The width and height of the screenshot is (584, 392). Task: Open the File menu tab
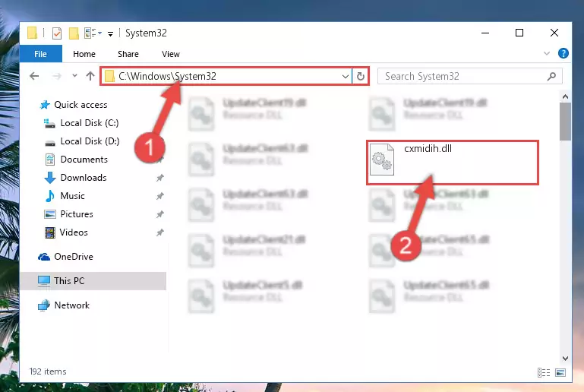point(40,54)
